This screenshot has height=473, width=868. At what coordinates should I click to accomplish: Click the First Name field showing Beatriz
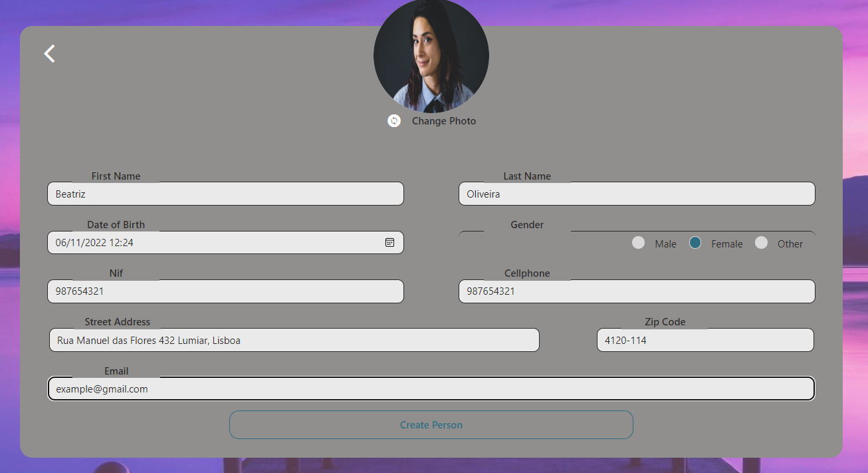click(x=225, y=194)
